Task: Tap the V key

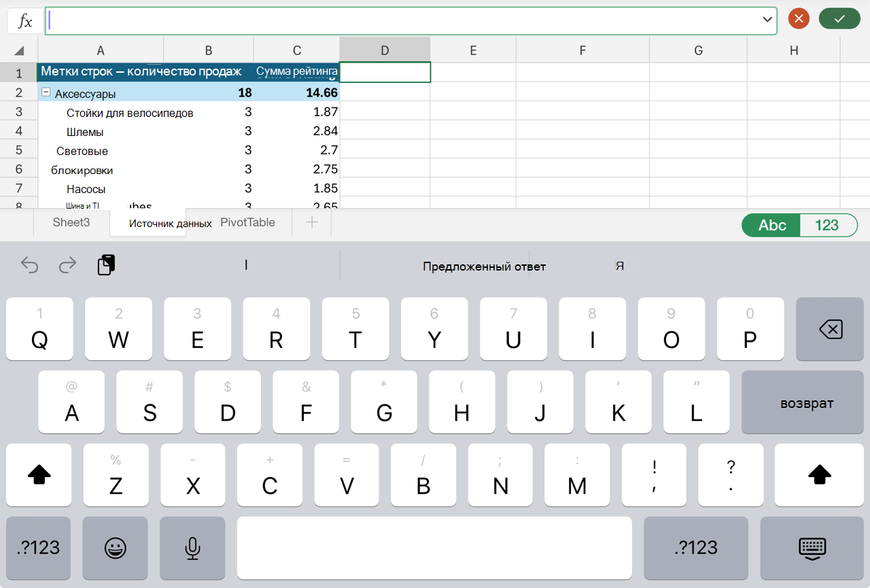Action: (347, 475)
